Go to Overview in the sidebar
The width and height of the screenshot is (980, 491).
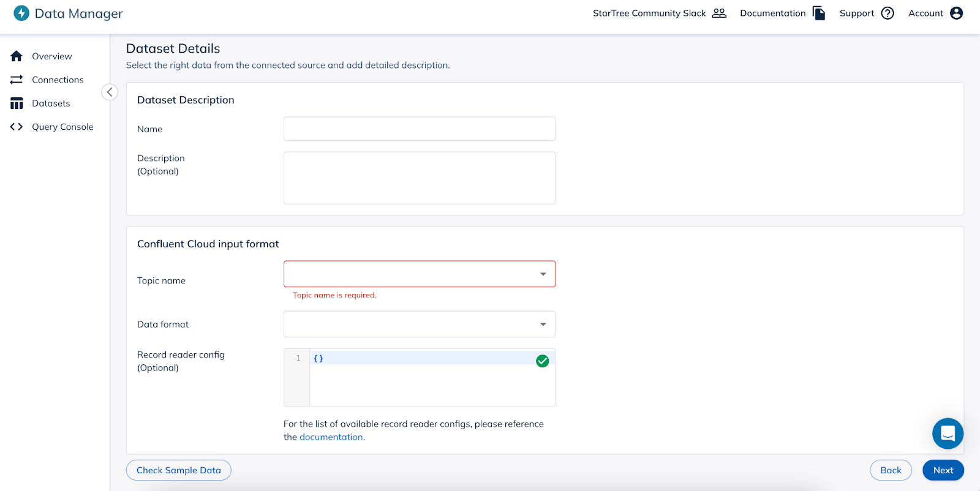tap(52, 56)
